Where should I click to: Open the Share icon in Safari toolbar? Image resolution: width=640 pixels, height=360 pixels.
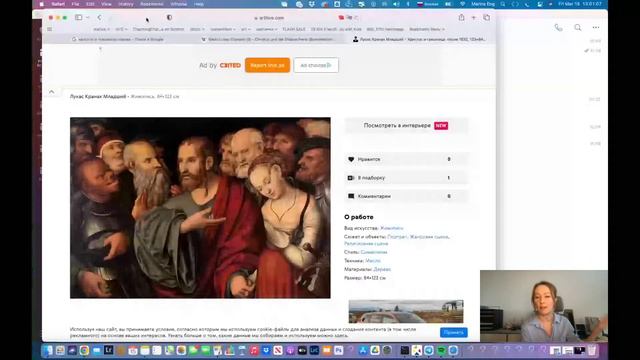coord(461,18)
